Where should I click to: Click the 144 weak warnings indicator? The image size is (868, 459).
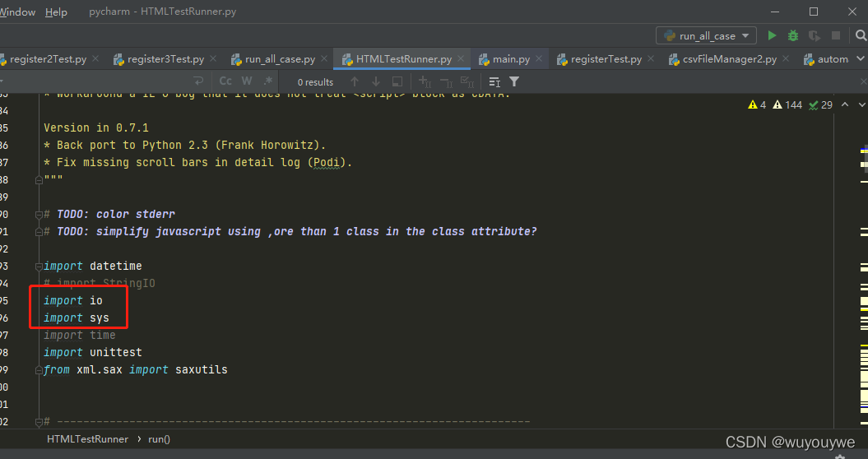[787, 104]
